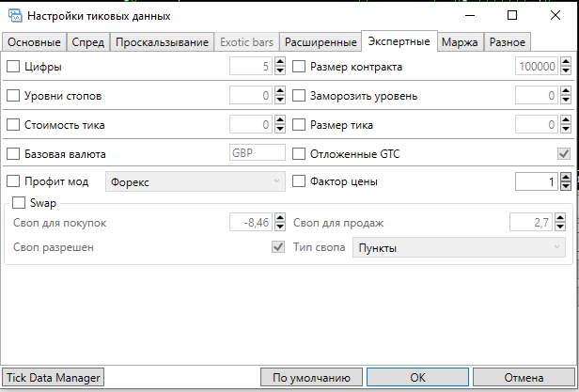Viewport: 579px width, 392px height.
Task: Close the settings dialog
Action: click(x=556, y=16)
